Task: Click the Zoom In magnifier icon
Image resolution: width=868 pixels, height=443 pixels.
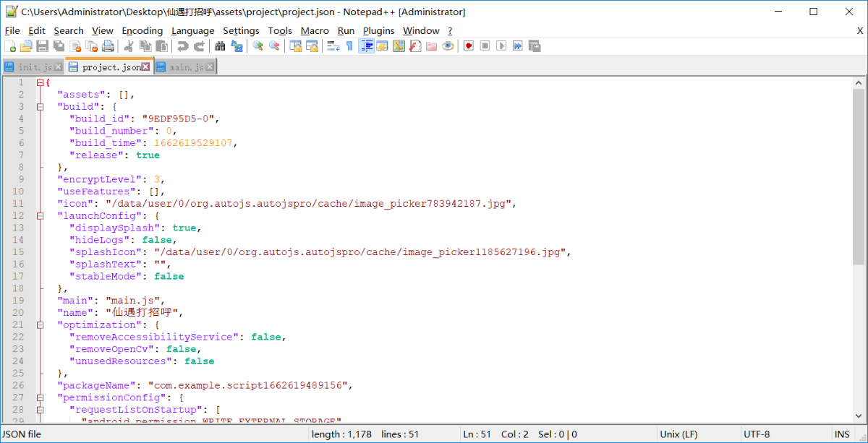Action: coord(258,46)
